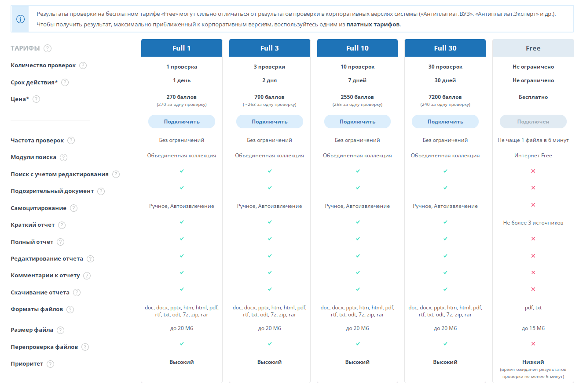Connect the Full 3 plan
This screenshot has height=392, width=579.
[x=269, y=122]
